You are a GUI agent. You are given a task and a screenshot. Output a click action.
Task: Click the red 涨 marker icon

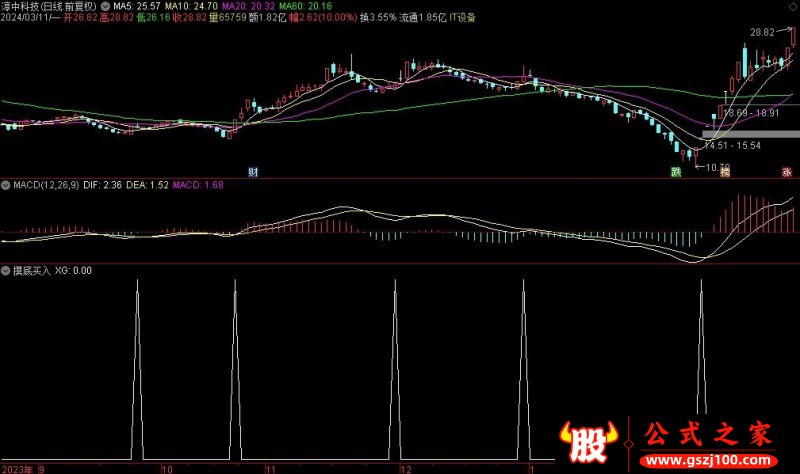[x=786, y=172]
